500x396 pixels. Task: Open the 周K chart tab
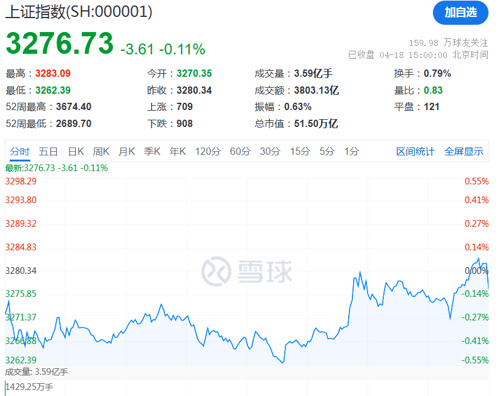101,152
